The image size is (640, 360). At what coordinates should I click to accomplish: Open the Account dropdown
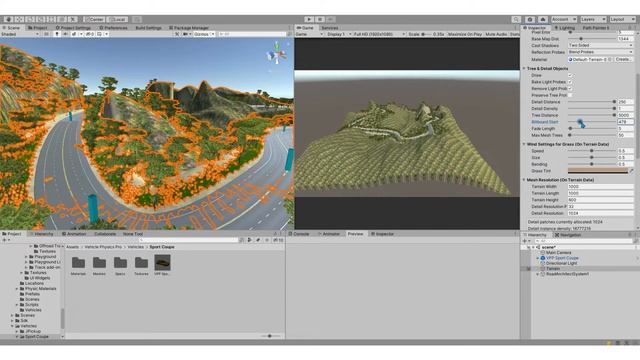[564, 19]
